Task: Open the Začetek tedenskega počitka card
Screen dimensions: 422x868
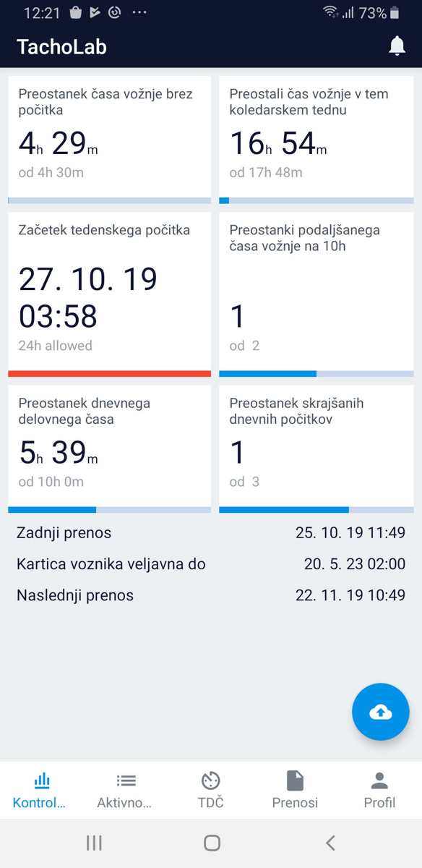Action: (x=110, y=294)
